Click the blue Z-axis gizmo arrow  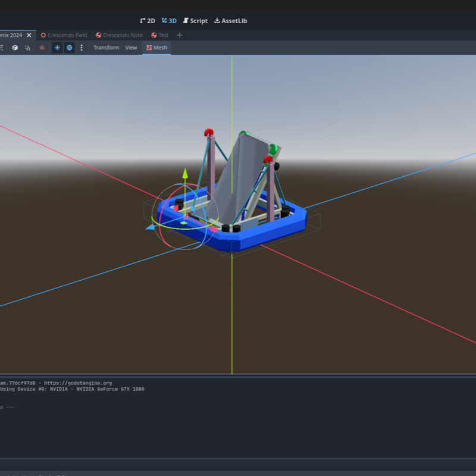tap(149, 227)
